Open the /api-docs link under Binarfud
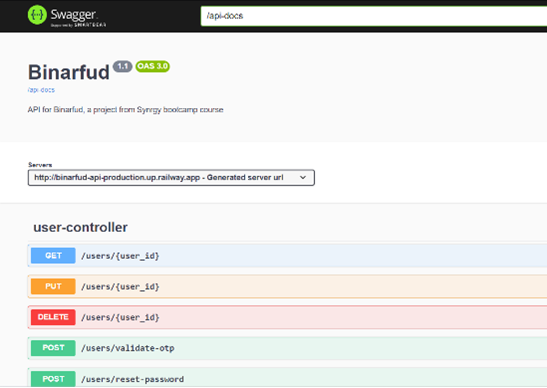 (41, 90)
